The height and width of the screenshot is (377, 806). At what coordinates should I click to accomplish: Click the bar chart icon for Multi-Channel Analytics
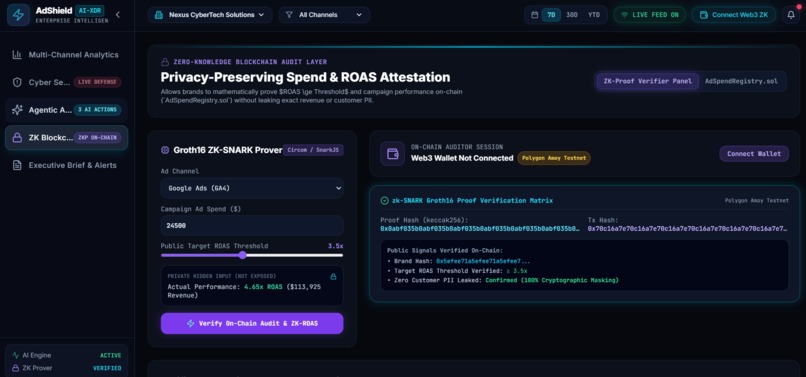17,55
